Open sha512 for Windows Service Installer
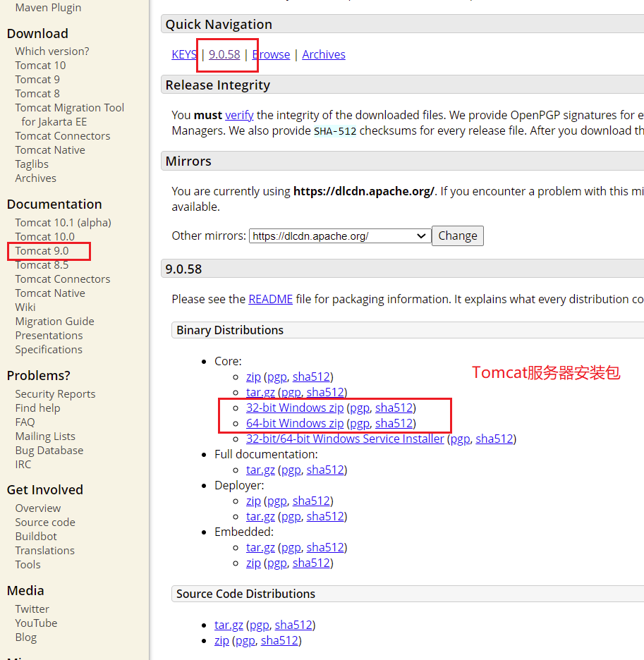The height and width of the screenshot is (660, 644). point(494,439)
